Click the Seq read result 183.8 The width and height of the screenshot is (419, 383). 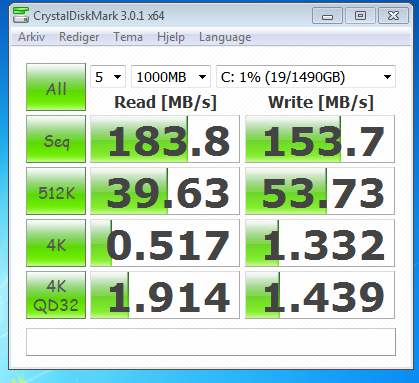point(165,139)
